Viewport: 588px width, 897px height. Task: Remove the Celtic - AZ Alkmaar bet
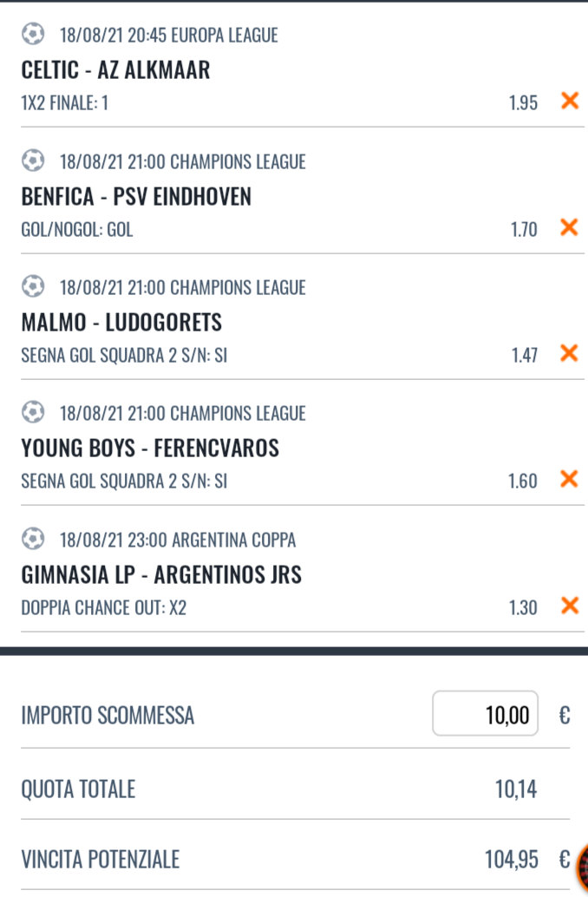[570, 101]
